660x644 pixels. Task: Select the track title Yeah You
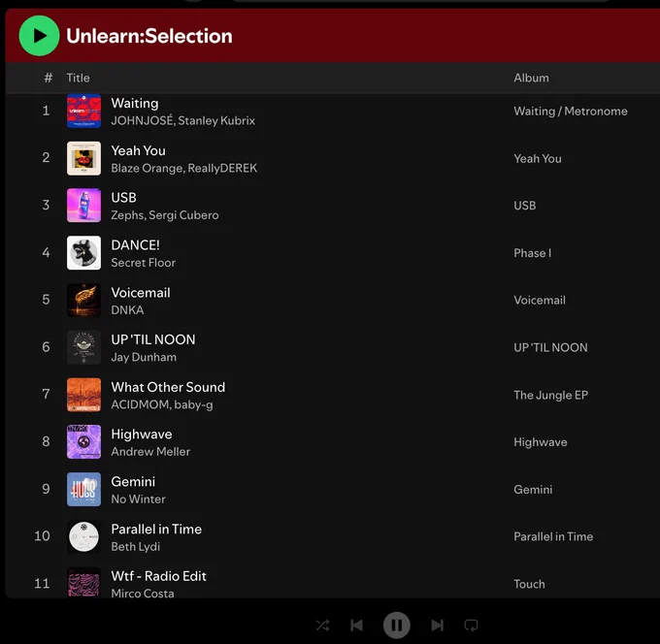138,150
